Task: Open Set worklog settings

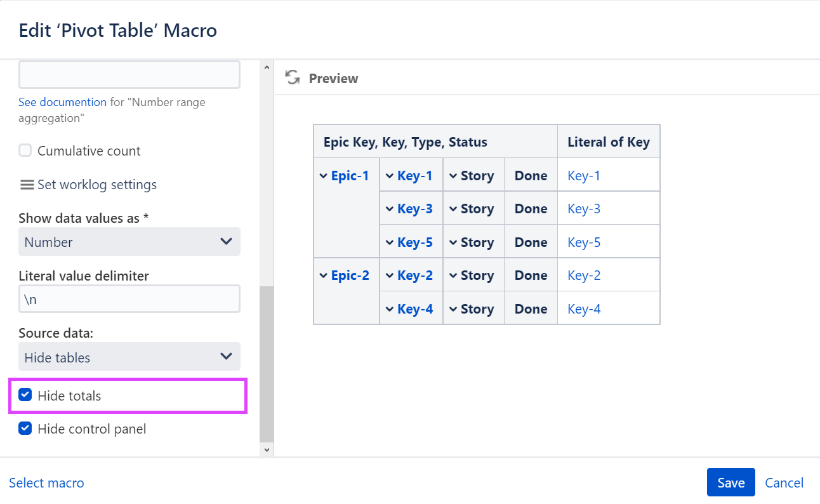Action: pyautogui.click(x=96, y=184)
